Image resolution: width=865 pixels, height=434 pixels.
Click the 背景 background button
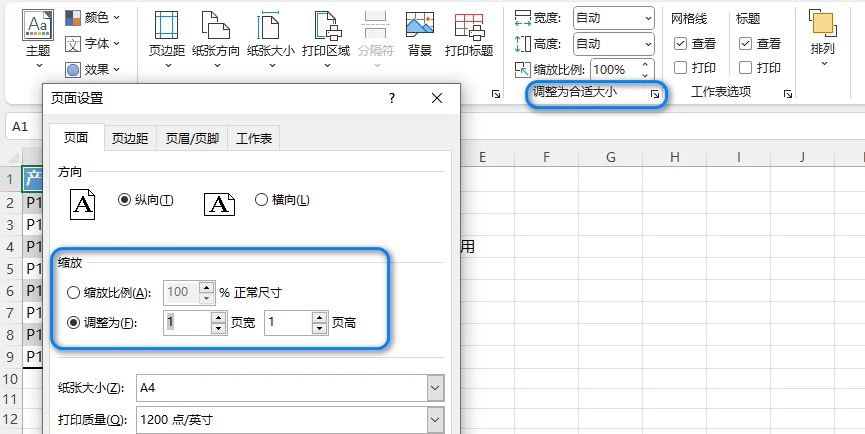(419, 34)
